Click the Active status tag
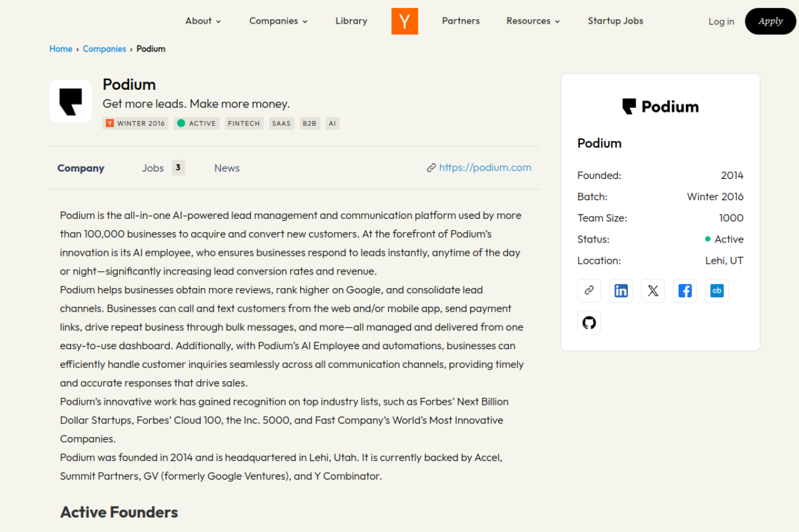Viewport: 799px width, 532px height. click(x=197, y=123)
